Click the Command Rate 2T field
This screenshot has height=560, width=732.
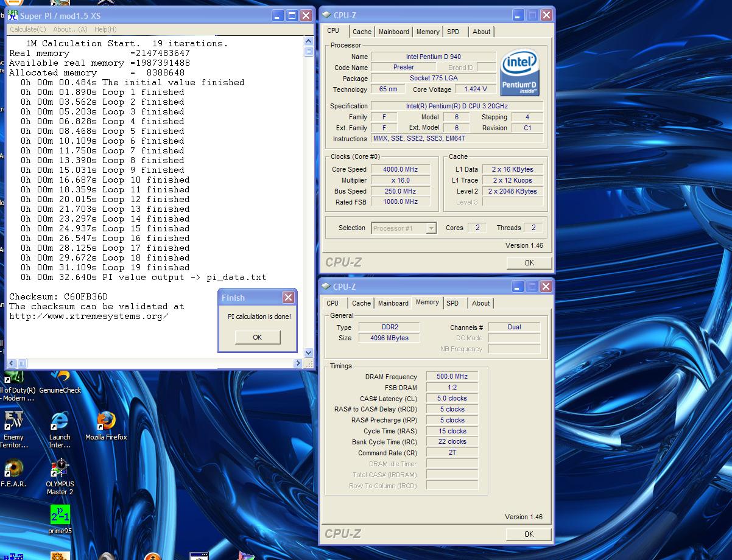click(452, 452)
